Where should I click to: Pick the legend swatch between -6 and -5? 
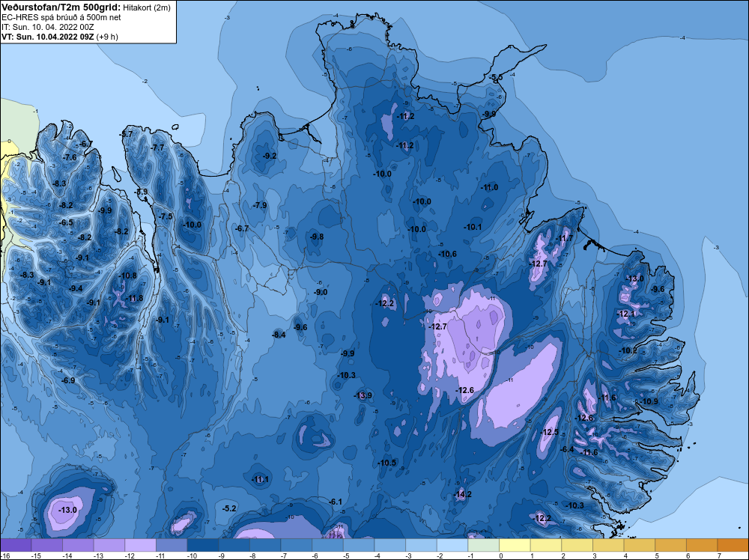pos(328,545)
